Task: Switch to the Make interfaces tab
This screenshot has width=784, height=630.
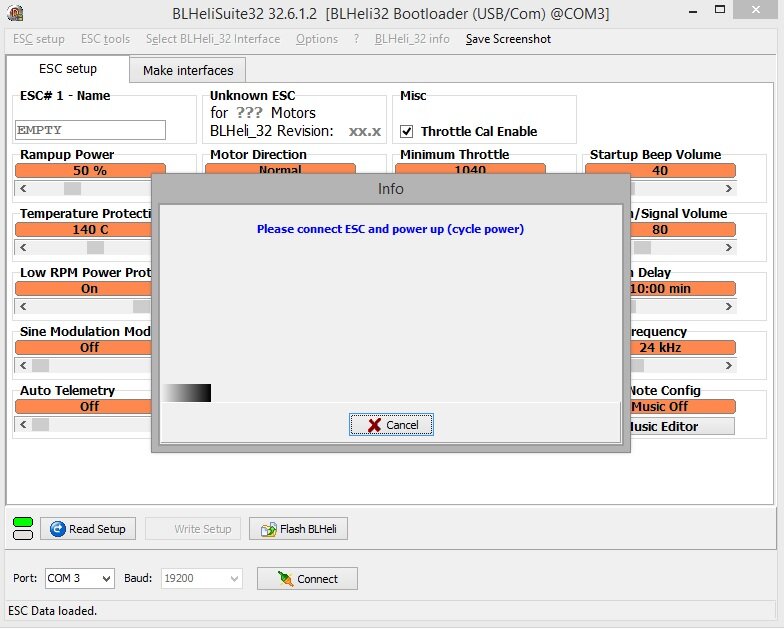Action: coord(188,70)
